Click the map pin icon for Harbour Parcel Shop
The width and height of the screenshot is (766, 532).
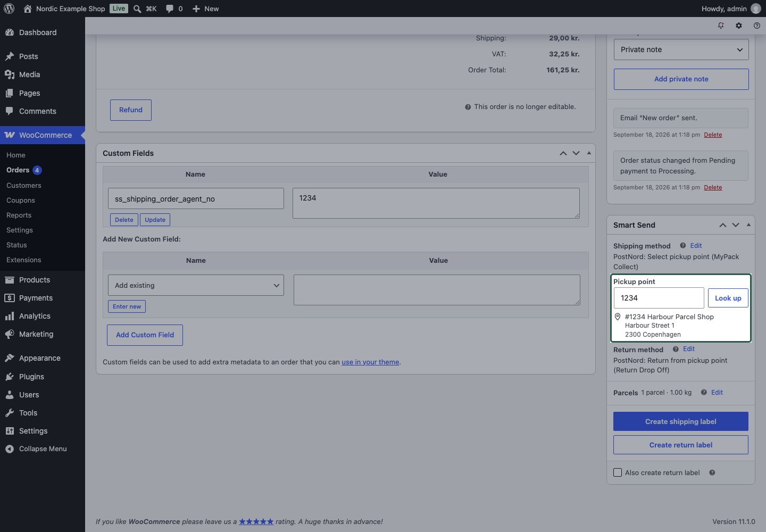click(x=618, y=317)
